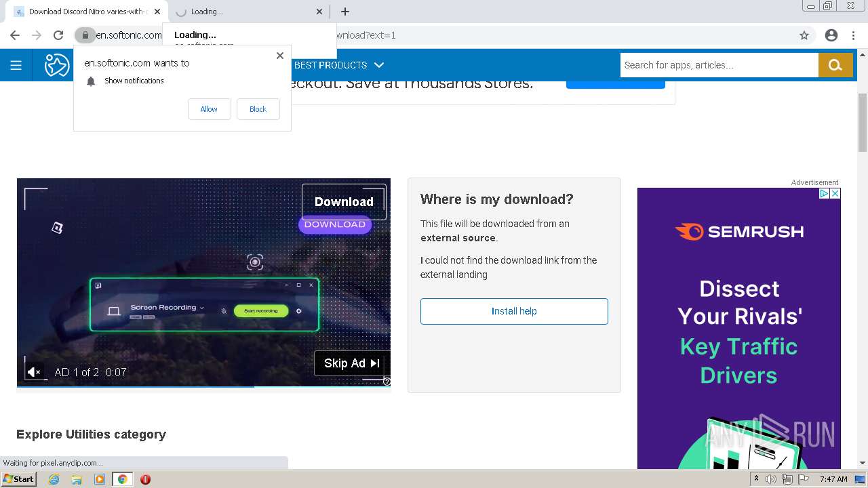Screen dimensions: 868x488
Task: Open the Chrome profile avatar icon
Action: (x=831, y=35)
